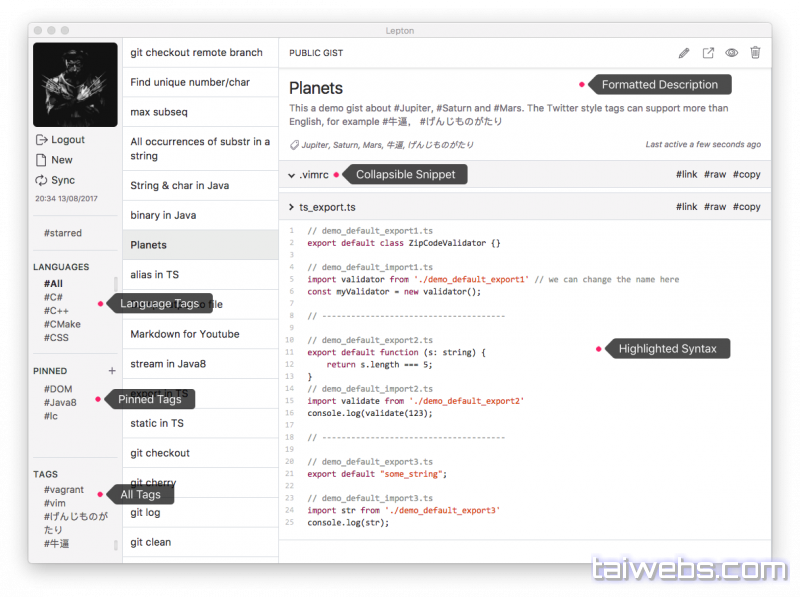Click the #vim tag in Tags list
This screenshot has height=597, width=800.
point(55,503)
